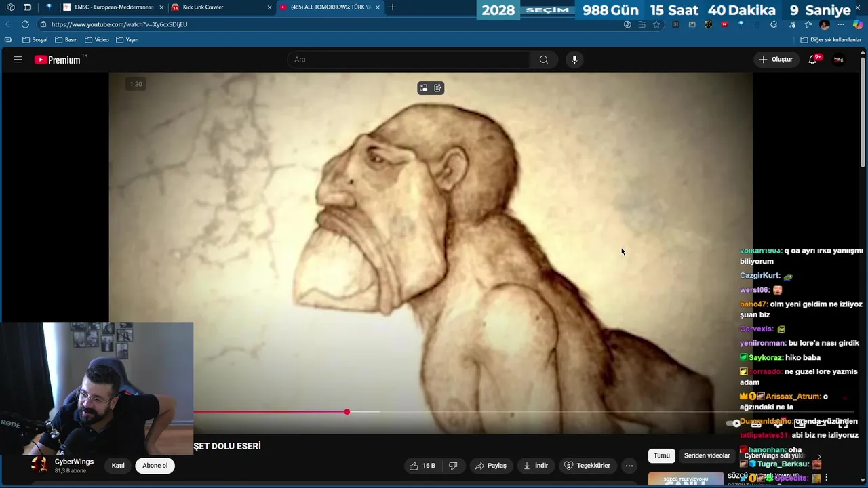Select the Tümü filter chip
The height and width of the screenshot is (488, 868).
(661, 456)
